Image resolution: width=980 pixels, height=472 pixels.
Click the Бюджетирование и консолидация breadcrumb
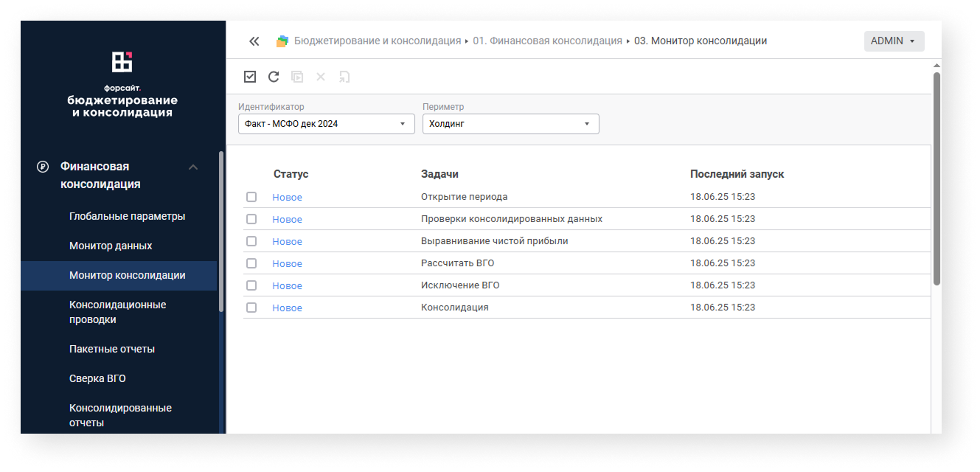[378, 41]
